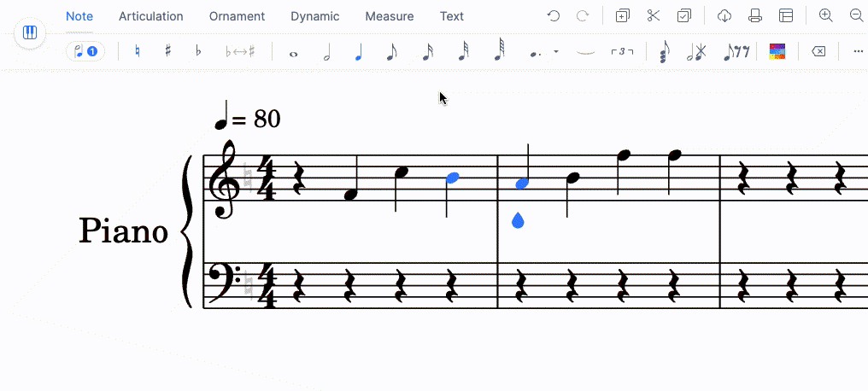Expand the more options ellipsis menu
Image resolution: width=868 pixels, height=391 pixels.
point(858,51)
